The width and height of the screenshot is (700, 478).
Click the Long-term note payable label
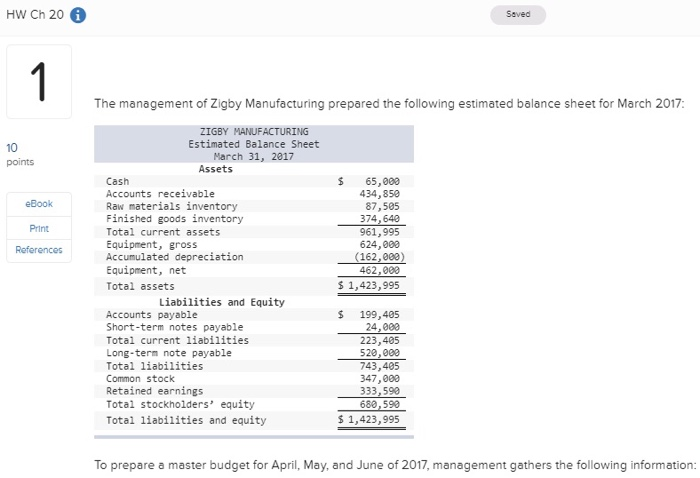pos(169,353)
